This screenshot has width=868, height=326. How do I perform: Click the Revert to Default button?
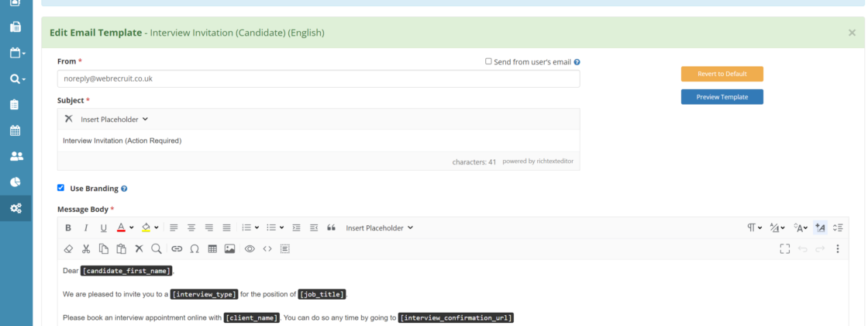point(722,74)
